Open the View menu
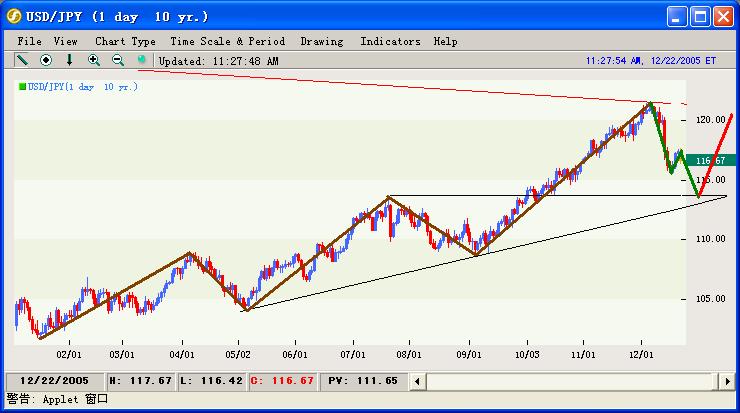The height and width of the screenshot is (413, 740). 65,42
